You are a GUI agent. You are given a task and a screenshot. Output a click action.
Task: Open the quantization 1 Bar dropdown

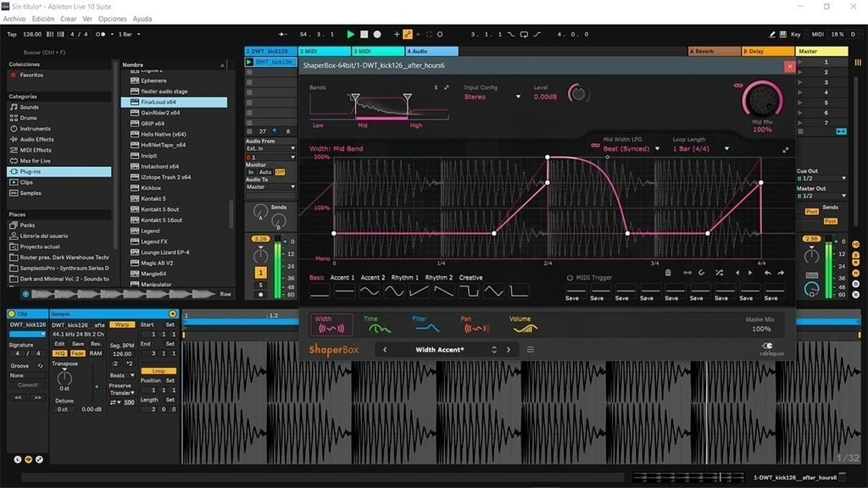(130, 34)
